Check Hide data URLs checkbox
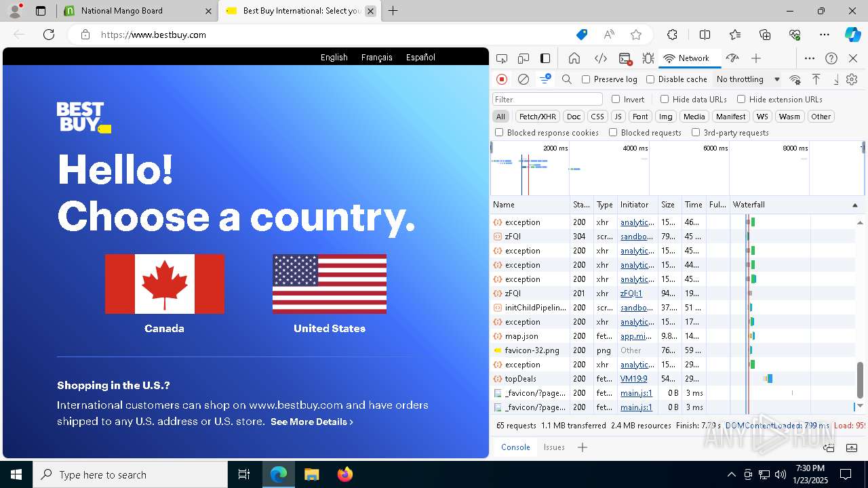Screen dimensions: 868x488 (665, 99)
